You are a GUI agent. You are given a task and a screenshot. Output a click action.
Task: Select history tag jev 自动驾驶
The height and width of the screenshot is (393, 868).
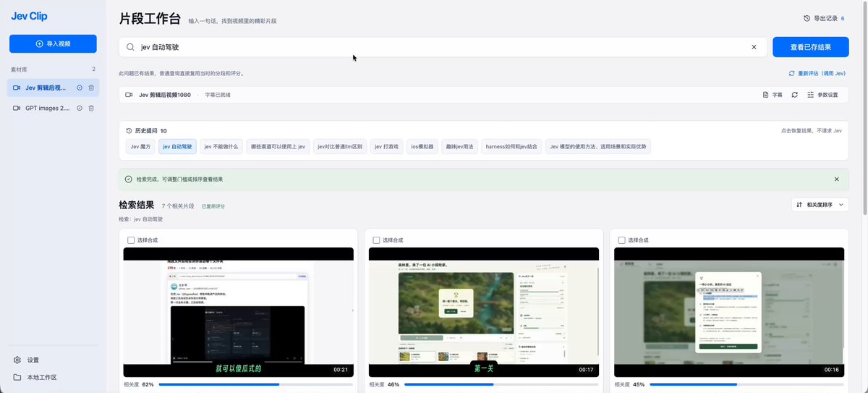(177, 146)
